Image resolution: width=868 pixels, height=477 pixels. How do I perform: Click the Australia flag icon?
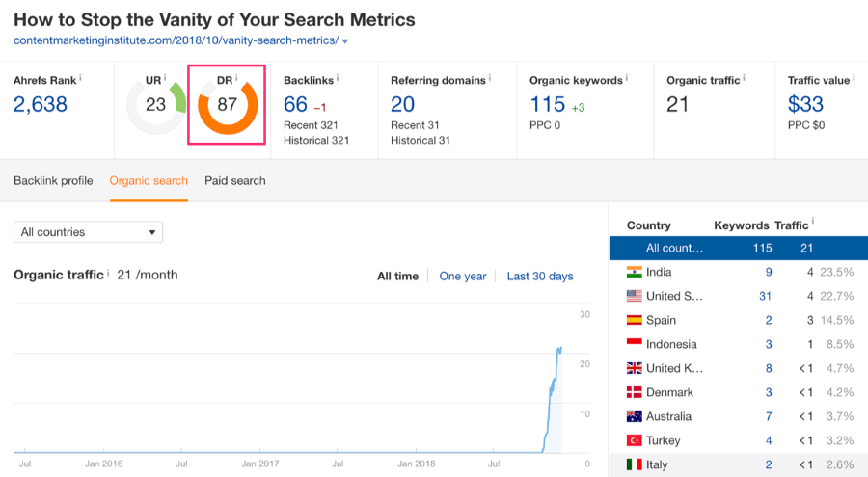tap(634, 416)
